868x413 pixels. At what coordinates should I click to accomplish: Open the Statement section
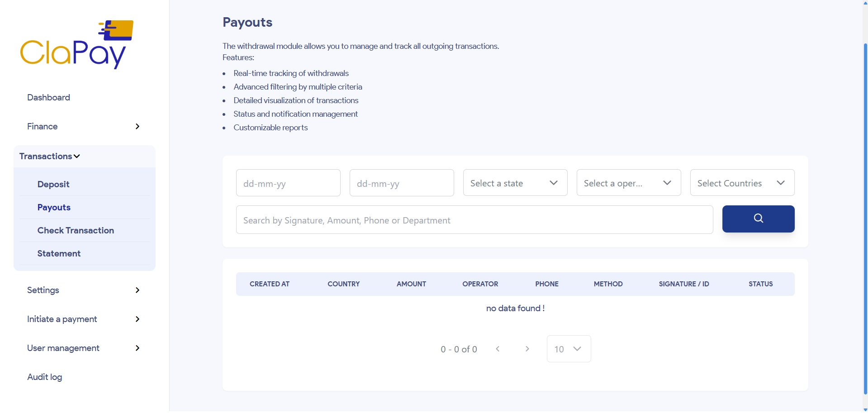[58, 253]
